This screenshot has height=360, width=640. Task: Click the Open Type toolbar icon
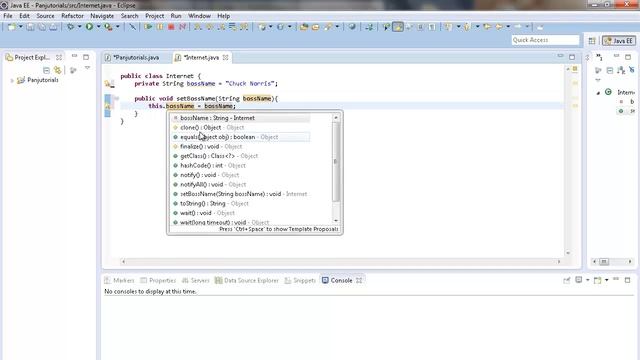pos(304,27)
